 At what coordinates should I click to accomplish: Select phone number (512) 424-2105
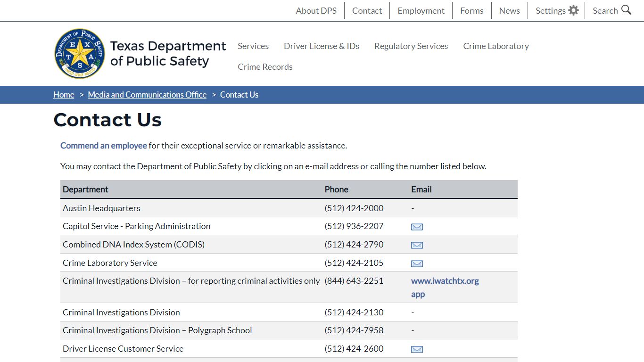pos(354,263)
